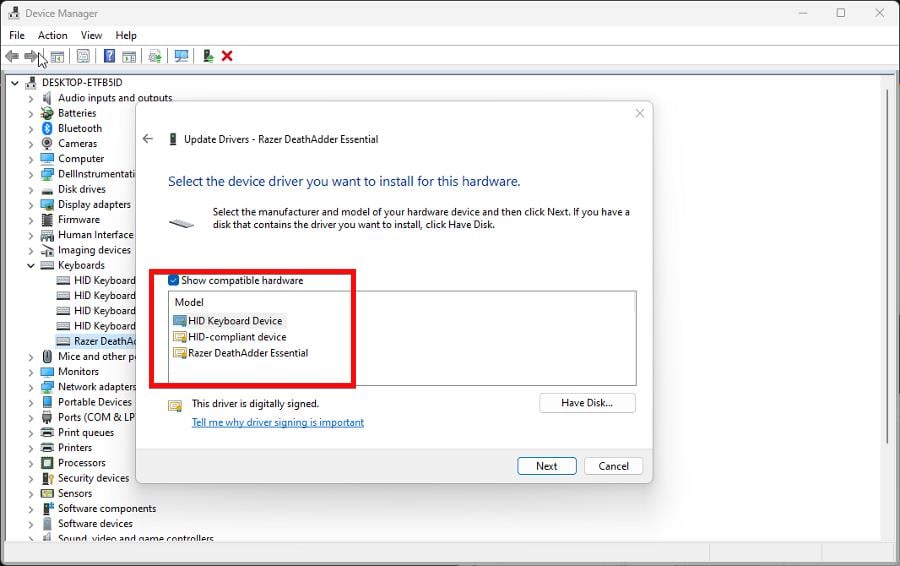Open 'Tell me why driver signing is important' link
The width and height of the screenshot is (900, 566).
pos(278,422)
